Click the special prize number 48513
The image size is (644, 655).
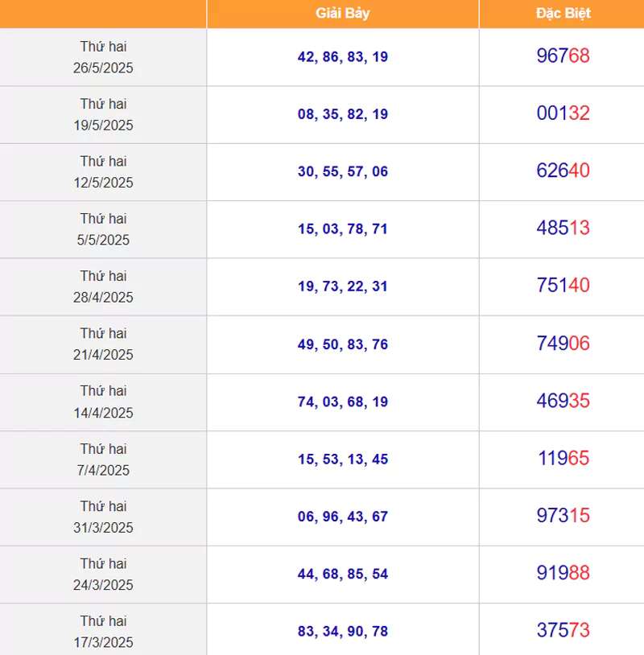563,228
